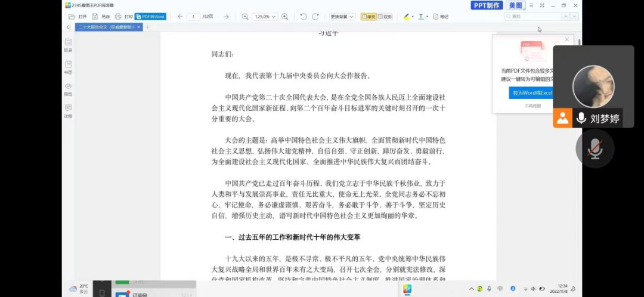Open the 目录 contents panel

(x=68, y=45)
